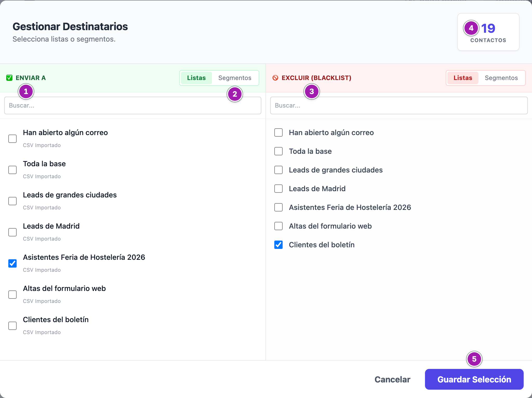Check 'Toda la base' in Excluir list
This screenshot has width=532, height=398.
point(278,151)
